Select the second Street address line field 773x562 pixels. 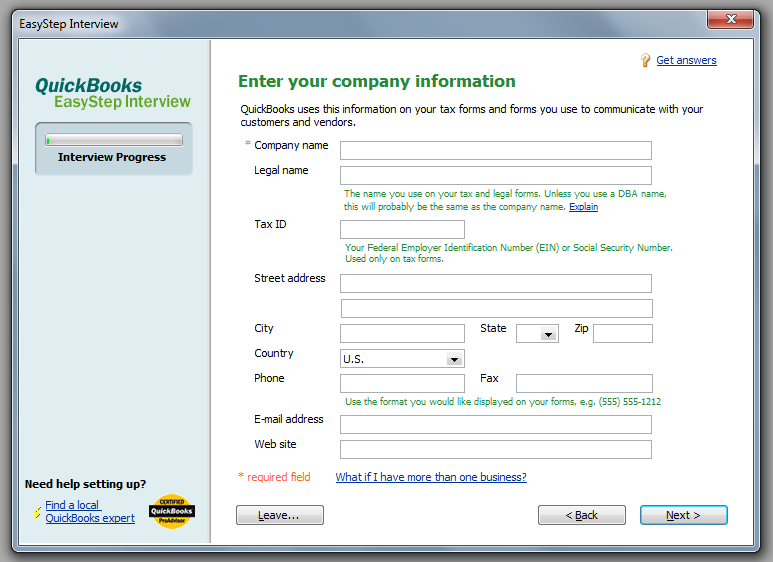point(496,308)
